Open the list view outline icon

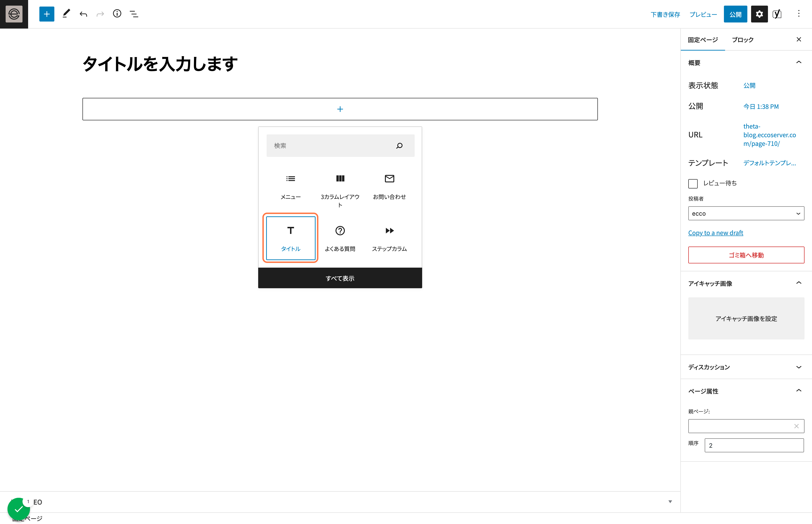[x=134, y=14]
